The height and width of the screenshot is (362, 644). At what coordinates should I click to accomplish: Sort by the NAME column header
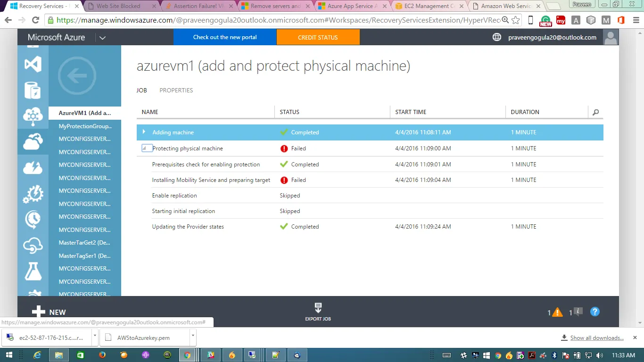[150, 112]
